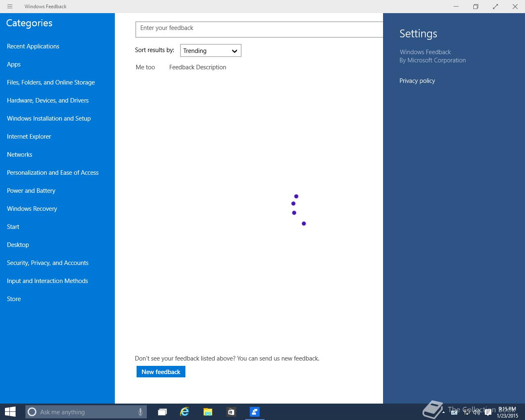Select the Desktop category
Image resolution: width=525 pixels, height=420 pixels.
click(18, 245)
